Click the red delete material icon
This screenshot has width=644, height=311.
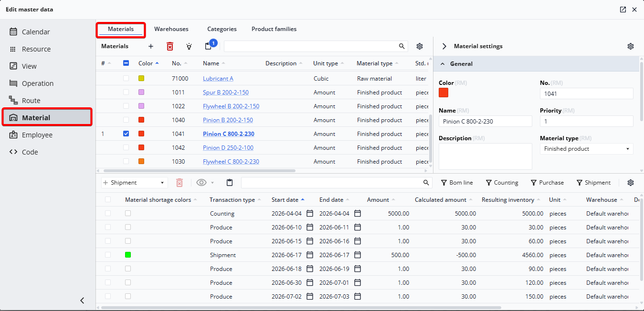(170, 46)
